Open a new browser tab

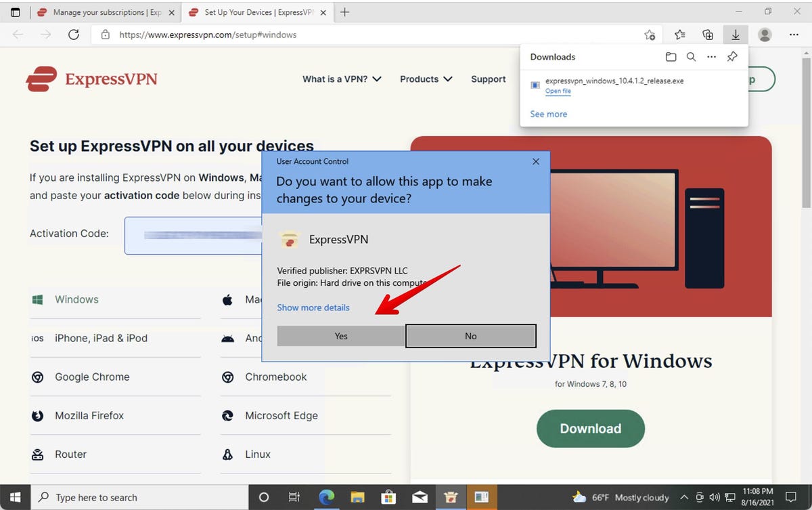[344, 12]
